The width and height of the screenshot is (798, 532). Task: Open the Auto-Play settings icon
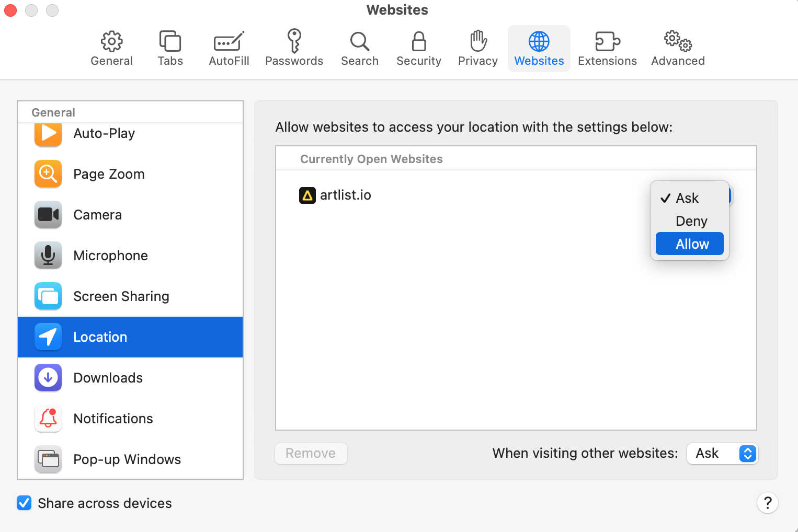click(x=48, y=134)
